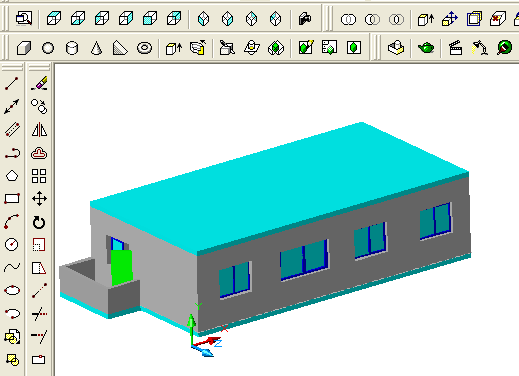The width and height of the screenshot is (519, 376).
Task: Select Extrude tool in Solids toolbar
Action: click(174, 48)
